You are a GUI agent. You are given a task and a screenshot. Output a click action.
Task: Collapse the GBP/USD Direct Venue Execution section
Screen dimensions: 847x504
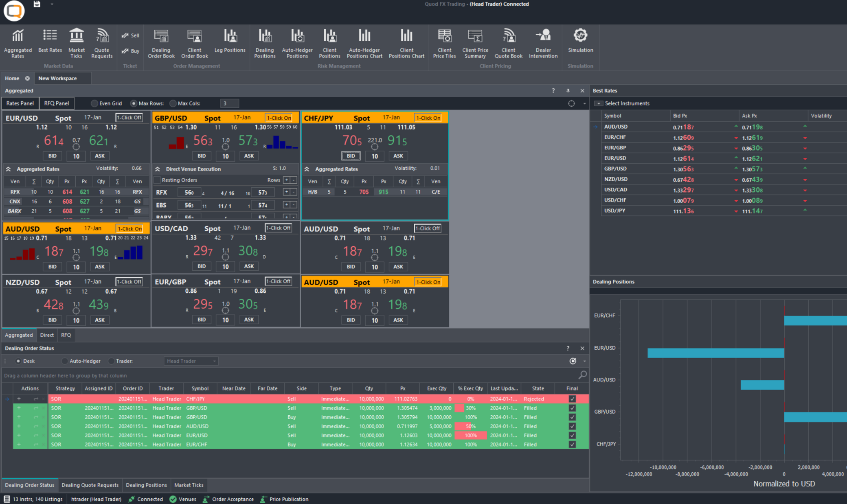(x=157, y=169)
